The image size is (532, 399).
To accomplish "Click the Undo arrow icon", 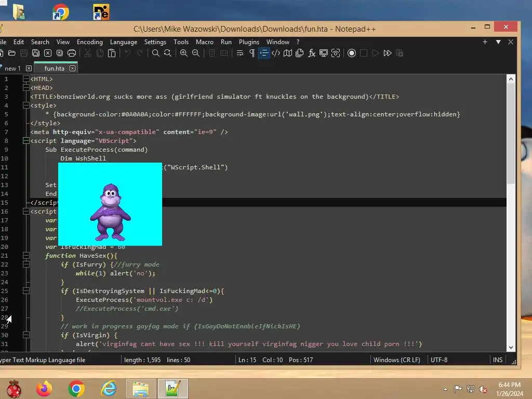I will point(128,53).
